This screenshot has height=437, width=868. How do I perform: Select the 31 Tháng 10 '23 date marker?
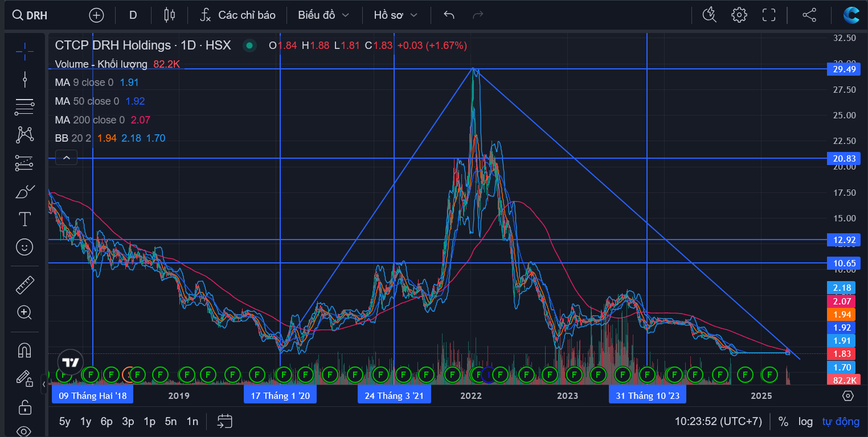[x=648, y=395]
